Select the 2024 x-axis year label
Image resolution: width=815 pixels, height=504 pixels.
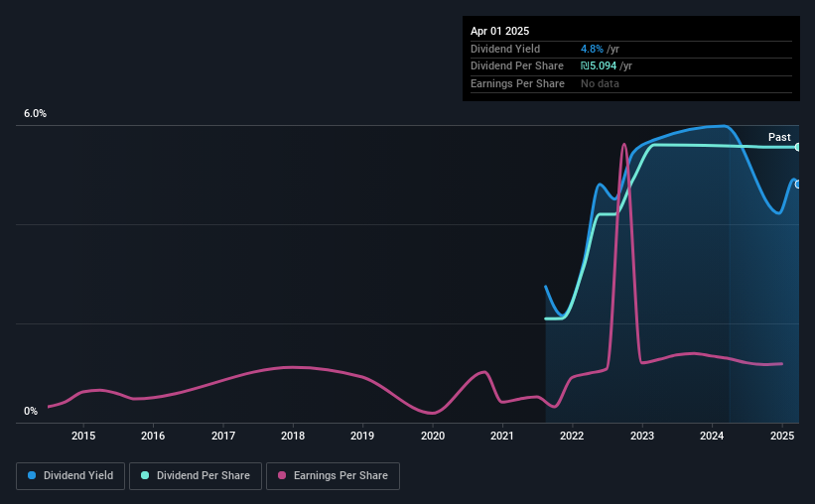click(x=712, y=436)
